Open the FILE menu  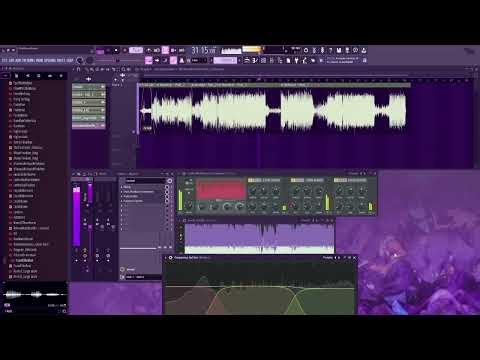(x=5, y=60)
